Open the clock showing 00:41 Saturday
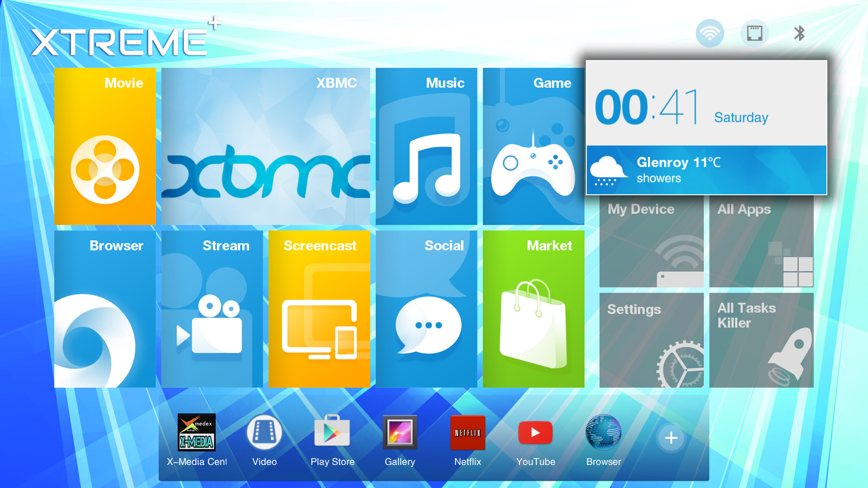868x488 pixels. 707,103
